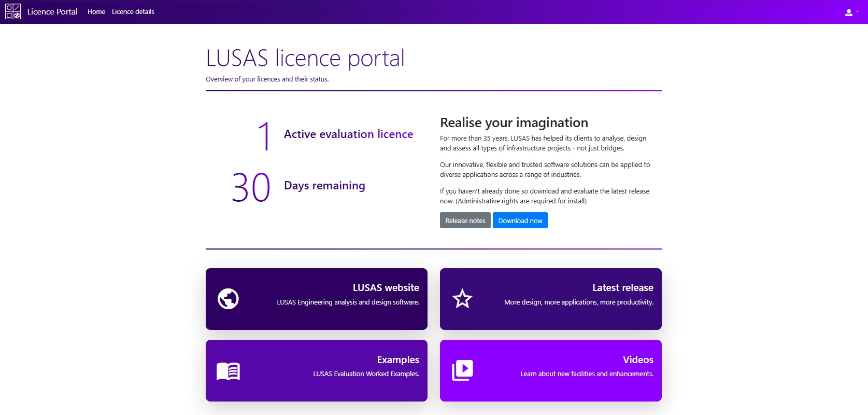Click the open book icon on Examples card
The height and width of the screenshot is (415, 868).
coord(228,371)
